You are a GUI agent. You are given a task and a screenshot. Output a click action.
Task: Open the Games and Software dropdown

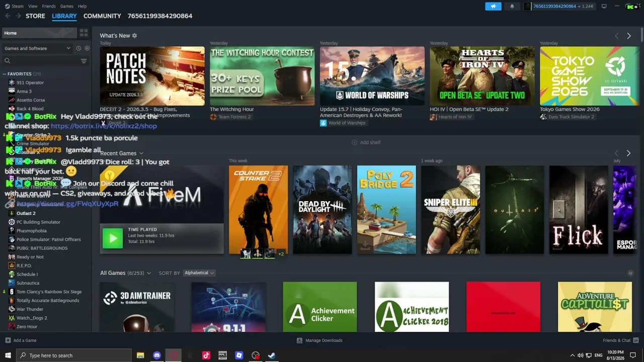38,48
